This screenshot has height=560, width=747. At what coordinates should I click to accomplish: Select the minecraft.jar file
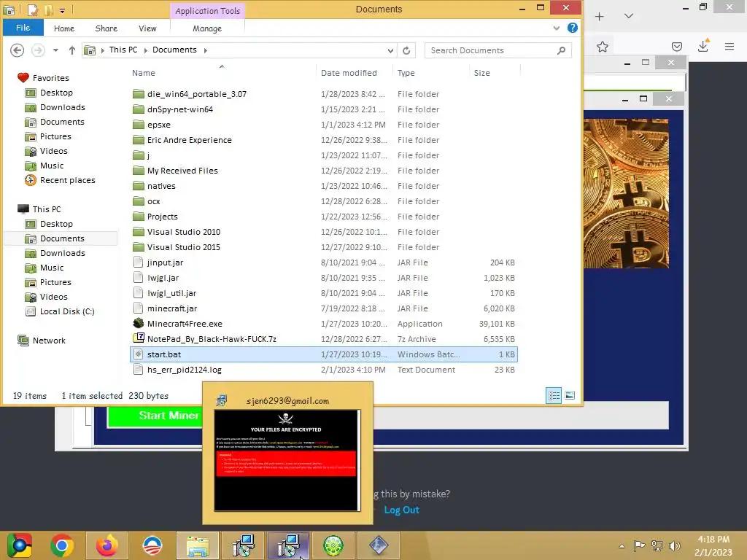[x=172, y=308]
